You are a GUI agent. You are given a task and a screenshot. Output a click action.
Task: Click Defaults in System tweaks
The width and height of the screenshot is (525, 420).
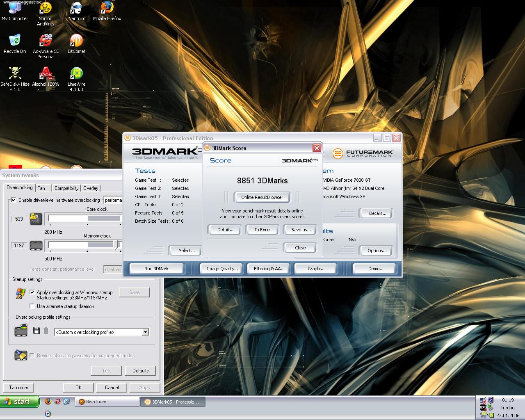(140, 371)
